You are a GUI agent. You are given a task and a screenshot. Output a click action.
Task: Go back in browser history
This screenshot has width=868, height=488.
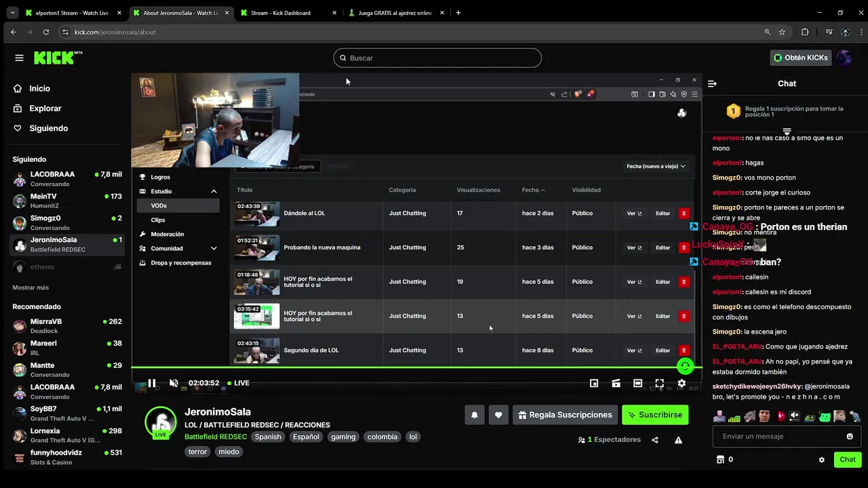tap(14, 32)
